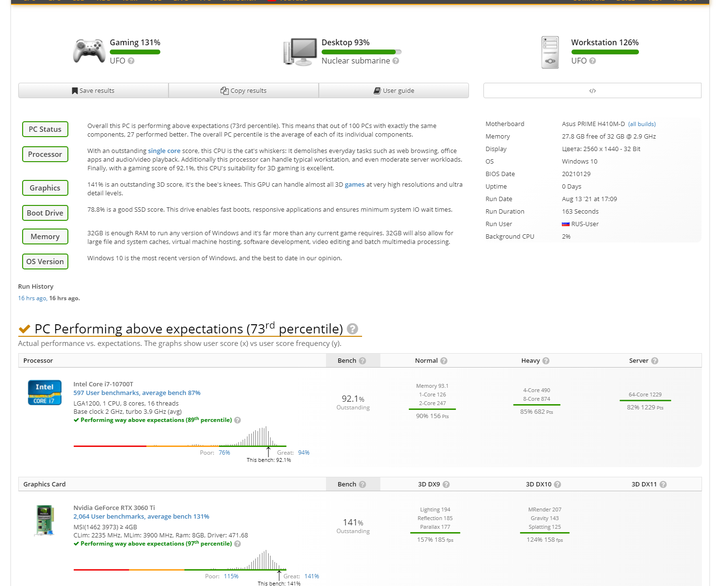The image size is (728, 586).
Task: Click the 157% 185 fps DX9 result
Action: [x=435, y=540]
